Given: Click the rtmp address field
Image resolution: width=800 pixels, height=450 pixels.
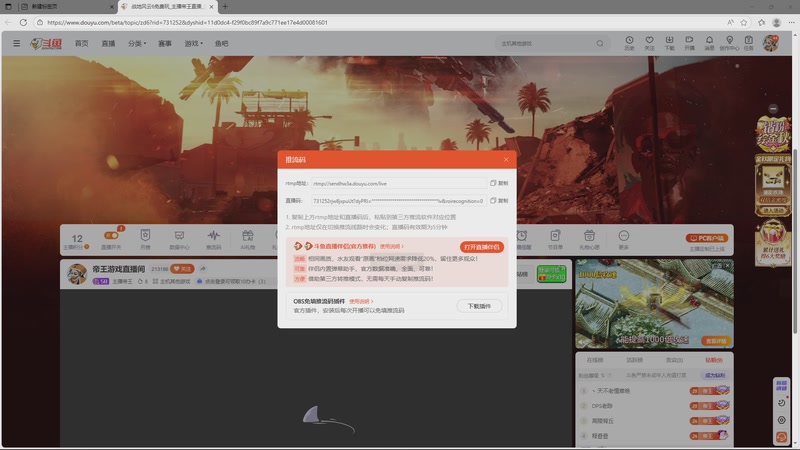Looking at the screenshot, I should click(398, 183).
